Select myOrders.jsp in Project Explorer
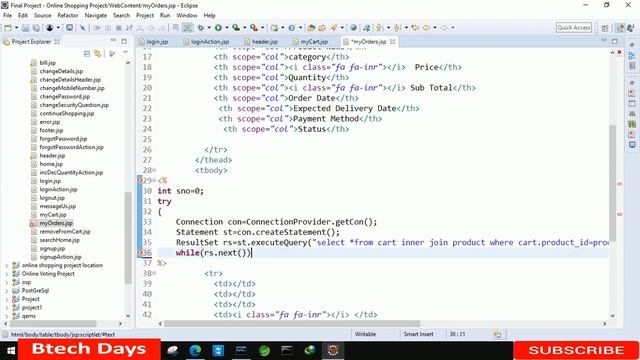Screen dimensions: 640x360 pyautogui.click(x=56, y=223)
